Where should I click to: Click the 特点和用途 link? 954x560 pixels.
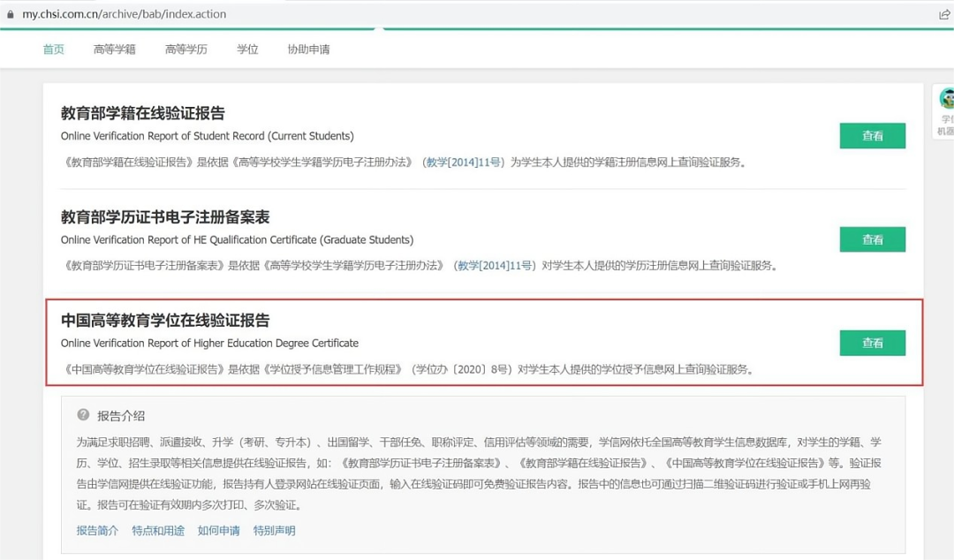point(158,533)
